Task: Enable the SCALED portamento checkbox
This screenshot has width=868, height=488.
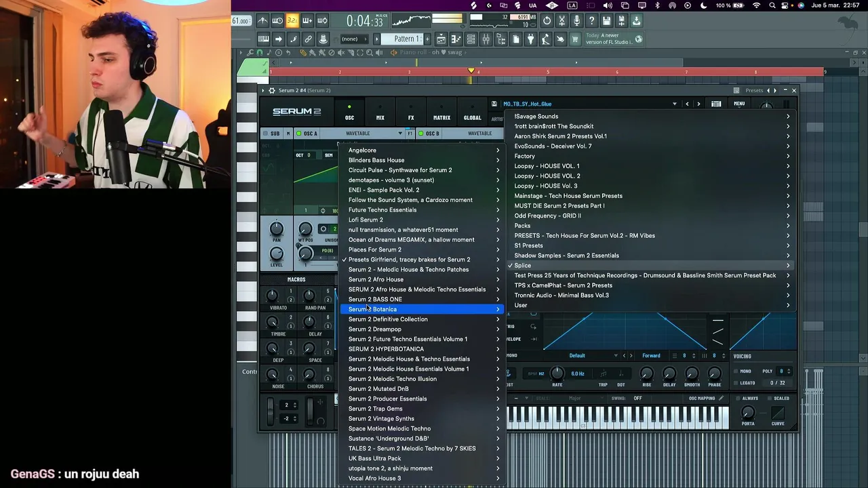Action: coord(770,399)
